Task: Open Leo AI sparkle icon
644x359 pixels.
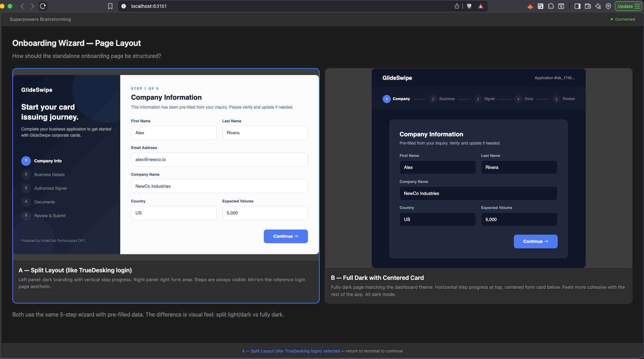Action: [x=598, y=6]
